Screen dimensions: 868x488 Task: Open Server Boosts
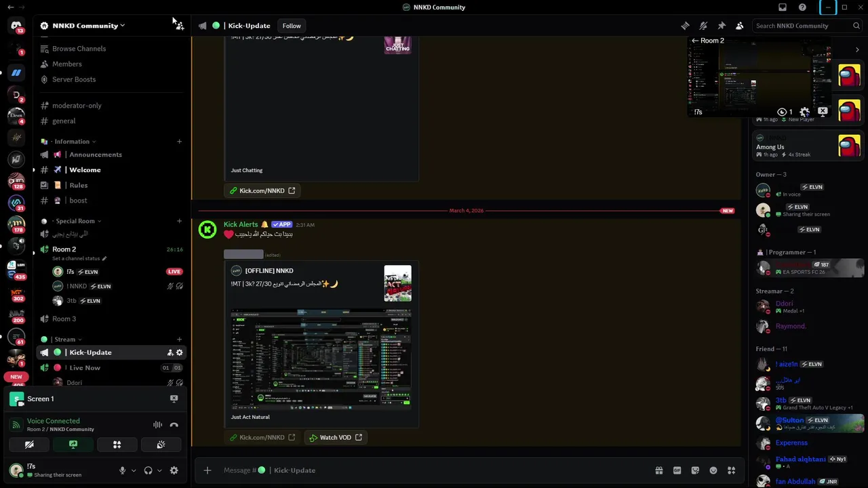click(73, 79)
